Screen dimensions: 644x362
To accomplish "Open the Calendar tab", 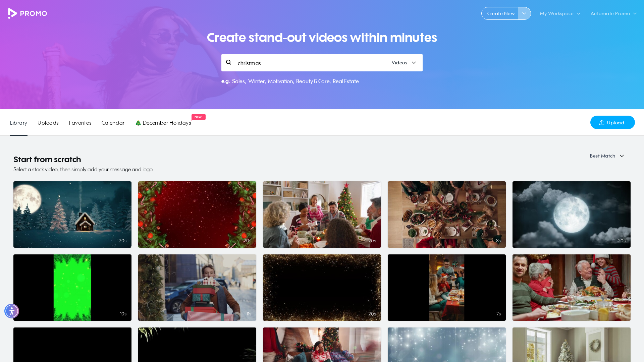I will pos(113,123).
